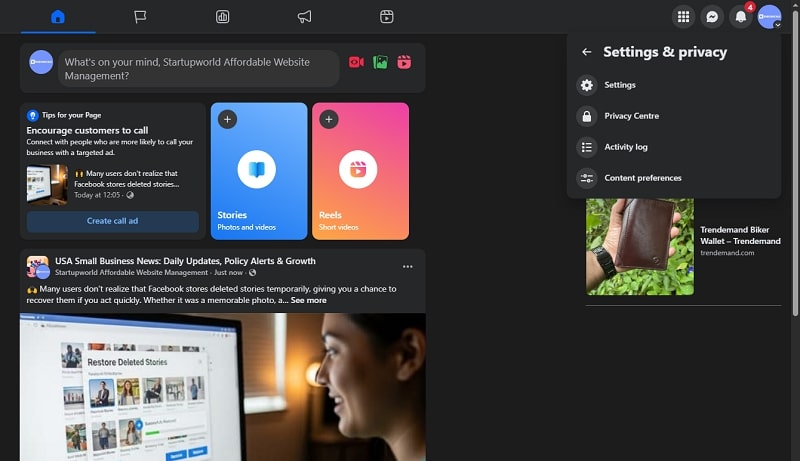Open the Insights chart icon
This screenshot has height=461, width=800.
coord(222,16)
